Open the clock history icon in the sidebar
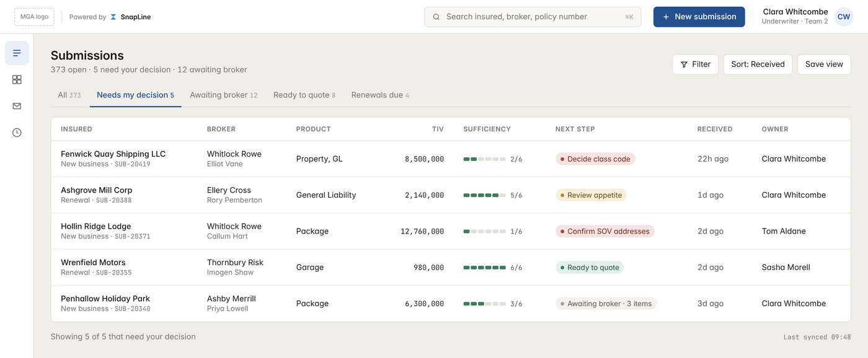 (17, 133)
